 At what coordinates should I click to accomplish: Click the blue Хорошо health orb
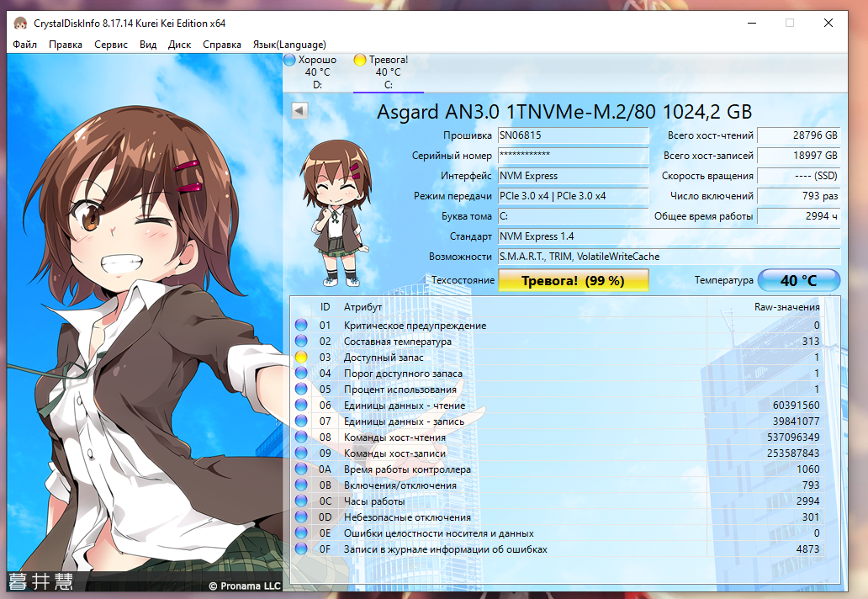pos(289,60)
